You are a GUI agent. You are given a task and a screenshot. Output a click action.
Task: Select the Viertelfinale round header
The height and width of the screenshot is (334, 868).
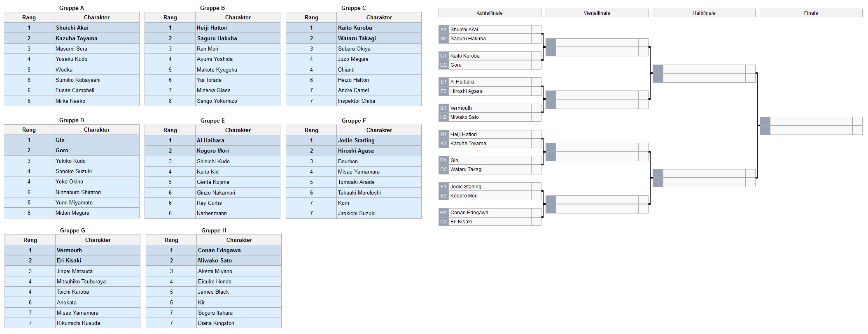[597, 13]
